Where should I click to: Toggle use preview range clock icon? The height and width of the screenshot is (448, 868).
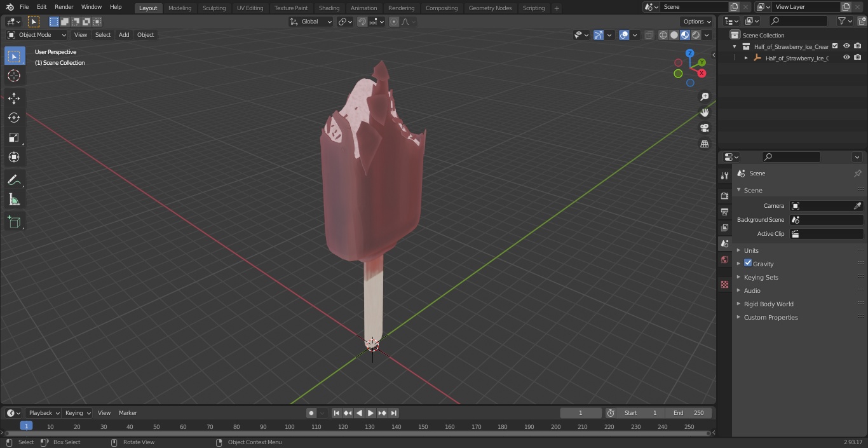(x=611, y=413)
